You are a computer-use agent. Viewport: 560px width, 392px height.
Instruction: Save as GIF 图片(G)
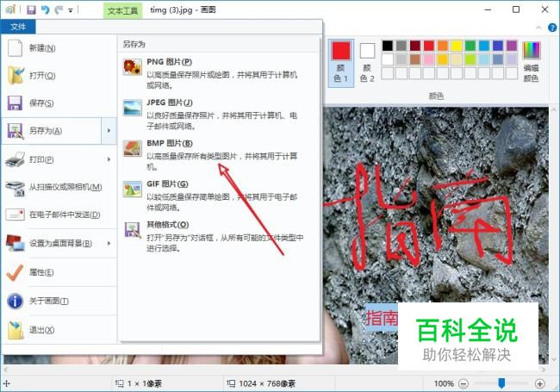[x=219, y=195]
